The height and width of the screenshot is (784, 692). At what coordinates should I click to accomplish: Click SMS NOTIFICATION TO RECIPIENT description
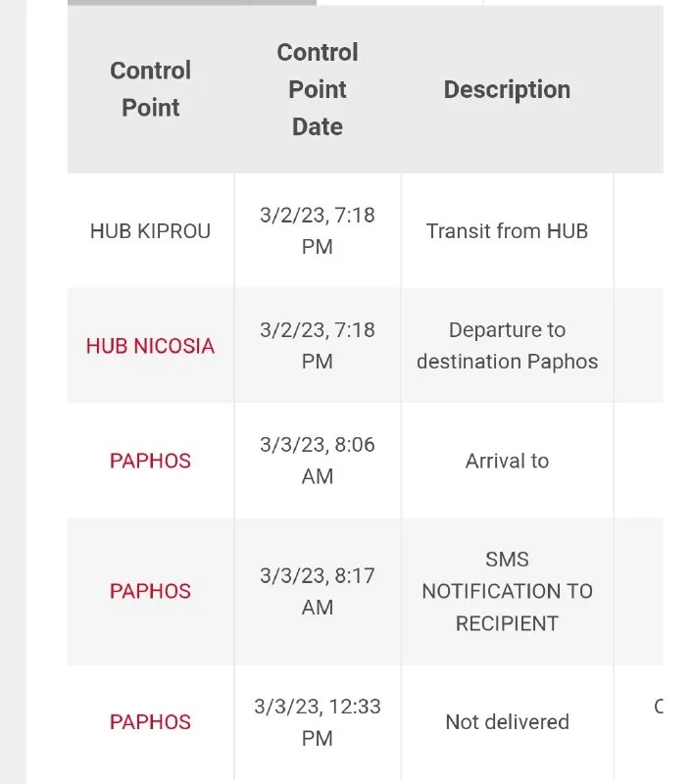pos(507,591)
